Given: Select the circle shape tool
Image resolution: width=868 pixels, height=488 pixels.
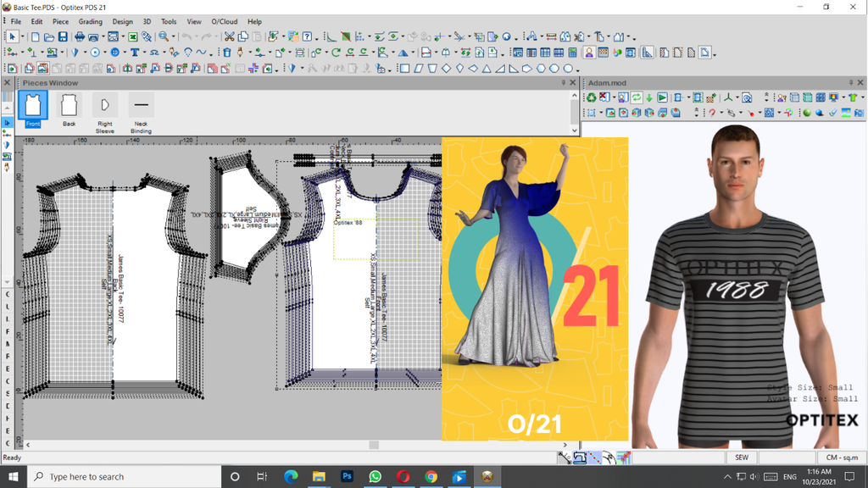Looking at the screenshot, I should click(x=568, y=69).
